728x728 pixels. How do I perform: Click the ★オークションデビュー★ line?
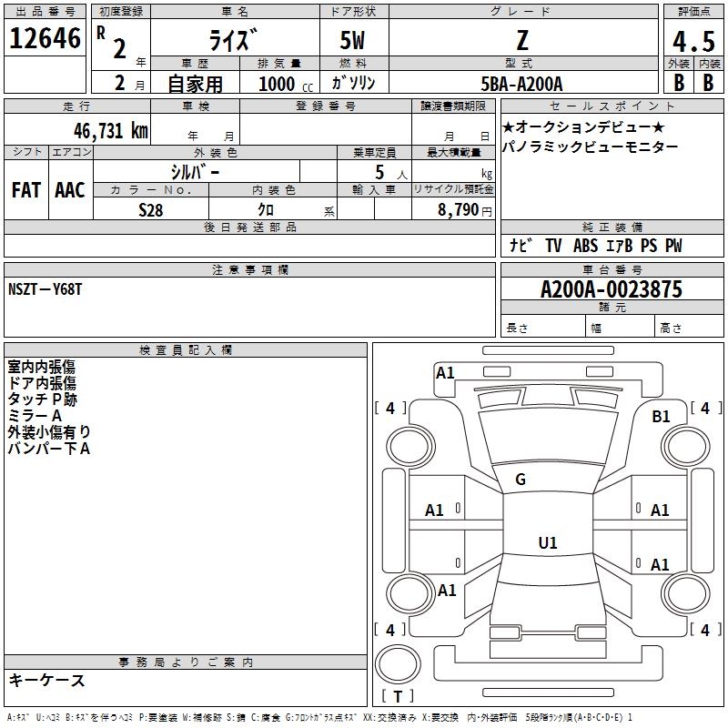click(583, 126)
